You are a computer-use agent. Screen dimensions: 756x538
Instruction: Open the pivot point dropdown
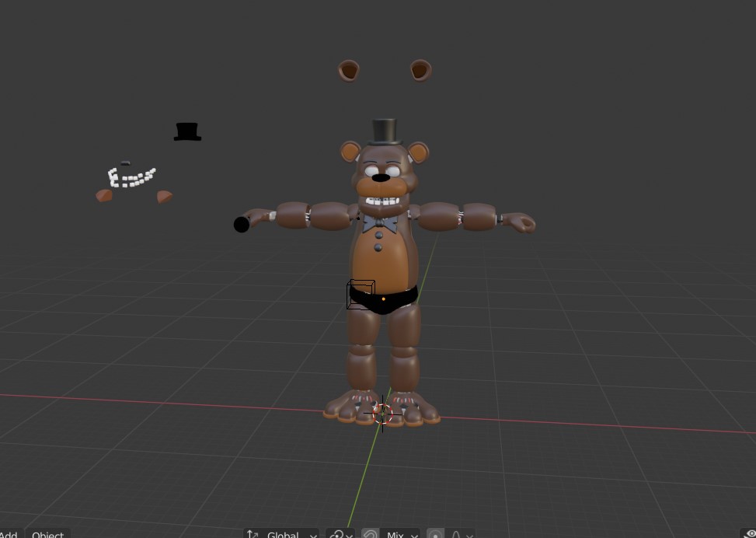click(340, 535)
